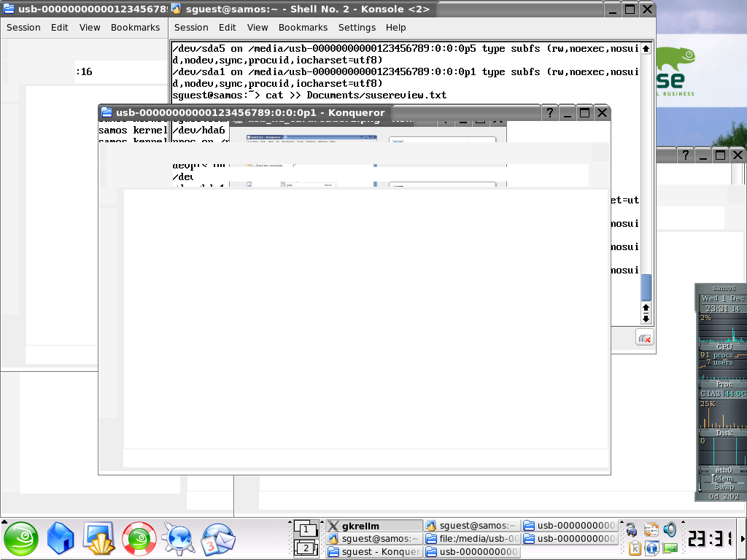Click Konsole scrollbar bottom up arrow
The width and height of the screenshot is (747, 560).
click(x=646, y=308)
